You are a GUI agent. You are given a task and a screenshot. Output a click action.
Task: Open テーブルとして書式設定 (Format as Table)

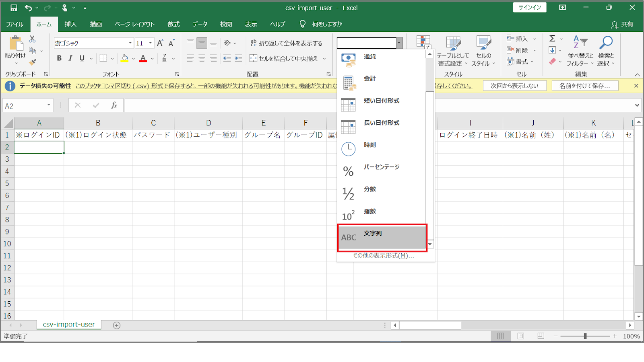pyautogui.click(x=453, y=51)
